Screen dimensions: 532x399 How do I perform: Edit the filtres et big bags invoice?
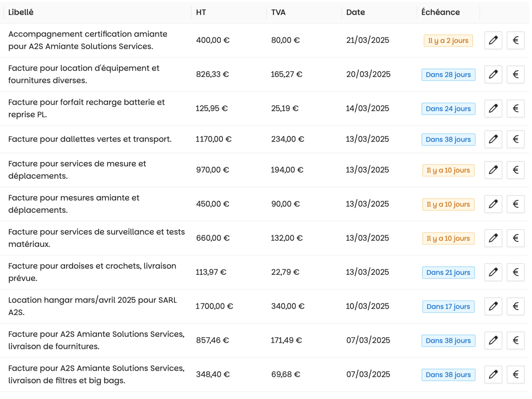(x=493, y=375)
